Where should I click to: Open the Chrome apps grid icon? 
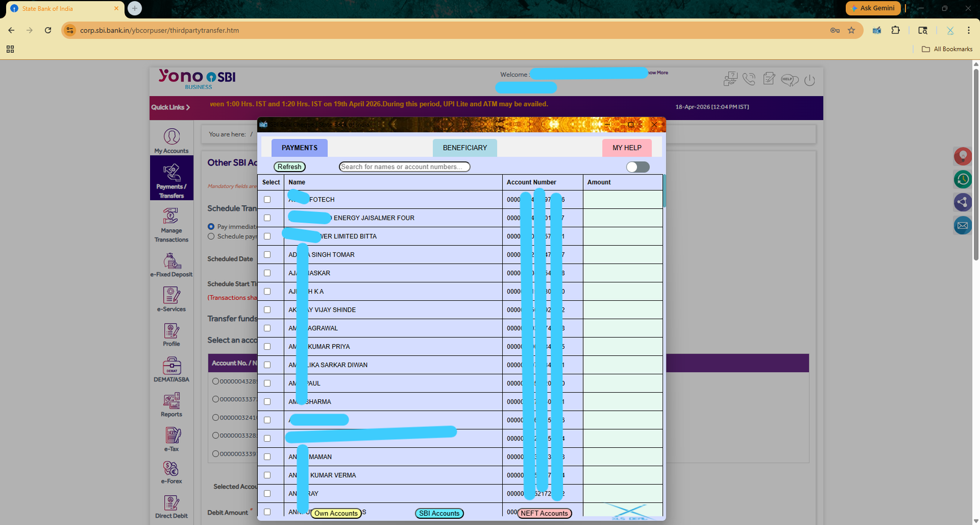coord(10,49)
